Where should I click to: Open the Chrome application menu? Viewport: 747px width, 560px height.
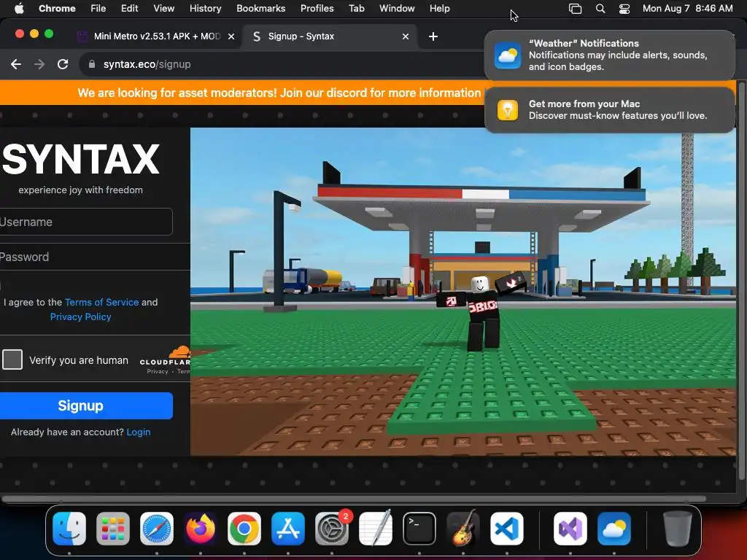coord(57,9)
